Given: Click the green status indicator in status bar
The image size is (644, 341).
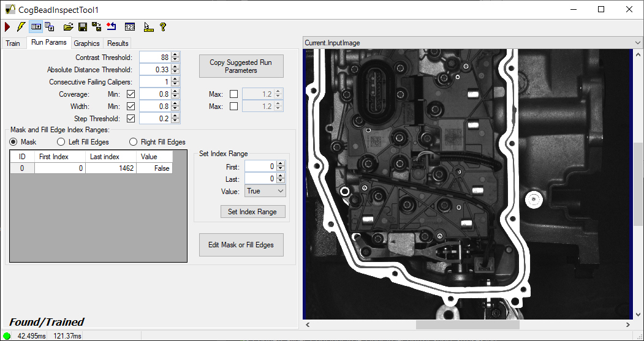Looking at the screenshot, I should coord(7,336).
